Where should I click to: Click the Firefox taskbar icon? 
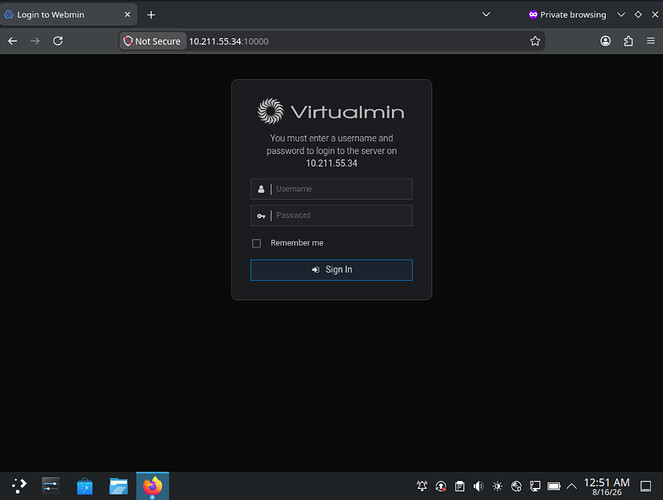153,486
